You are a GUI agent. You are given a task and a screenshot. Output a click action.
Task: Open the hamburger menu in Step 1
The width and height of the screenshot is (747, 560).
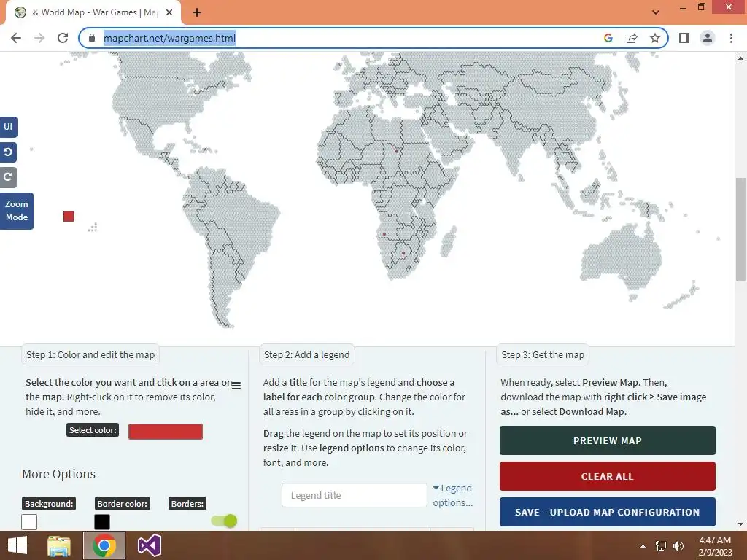click(x=236, y=386)
